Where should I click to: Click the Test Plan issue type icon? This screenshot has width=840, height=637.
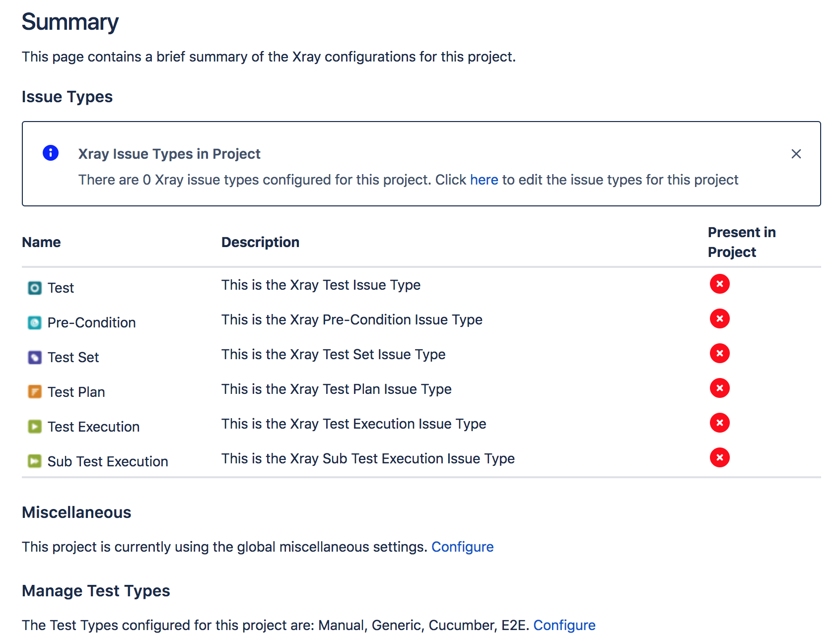35,392
